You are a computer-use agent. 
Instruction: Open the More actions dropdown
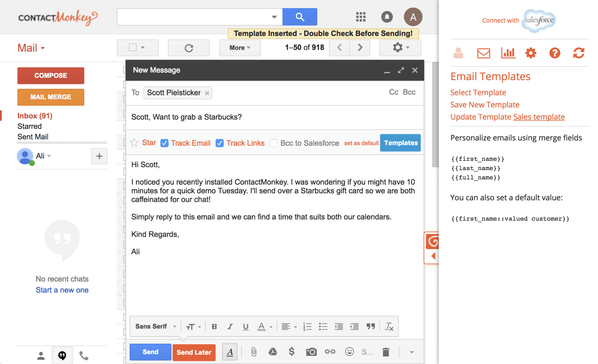(240, 48)
